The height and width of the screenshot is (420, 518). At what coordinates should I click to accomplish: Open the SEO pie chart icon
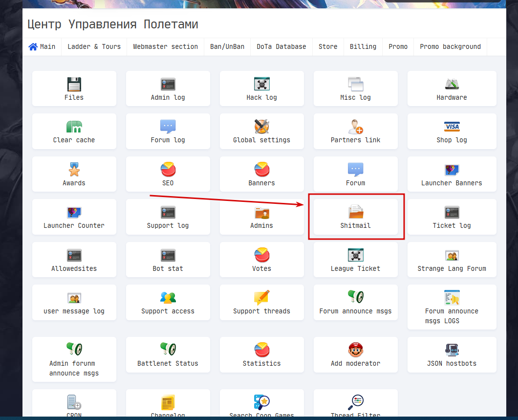(168, 169)
